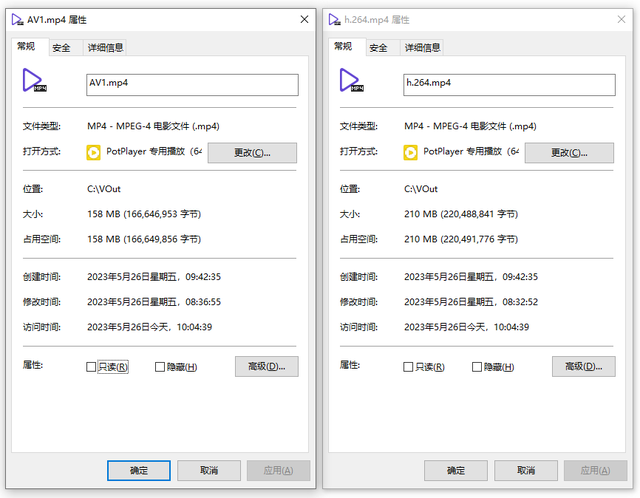Click the title bar icon of h.264.mp4 属性
Image resolution: width=640 pixels, height=498 pixels.
(x=332, y=19)
